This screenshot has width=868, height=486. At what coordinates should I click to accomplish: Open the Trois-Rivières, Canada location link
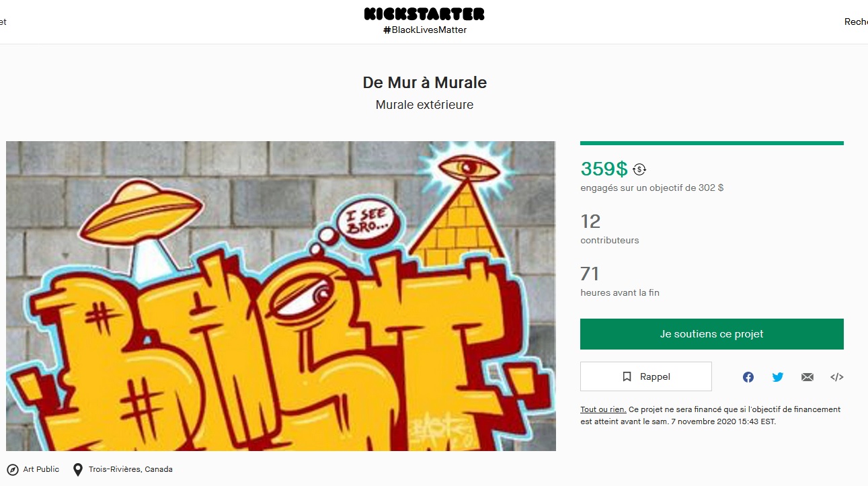130,469
